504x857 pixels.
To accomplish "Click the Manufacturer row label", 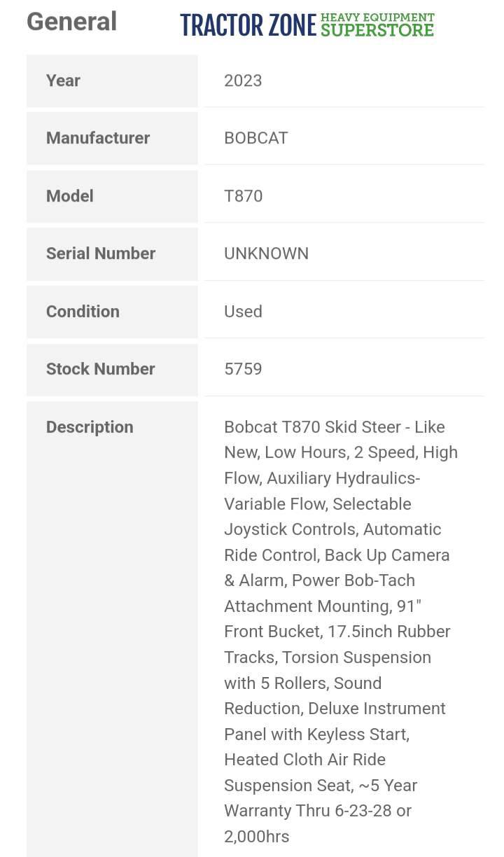I will (x=98, y=138).
